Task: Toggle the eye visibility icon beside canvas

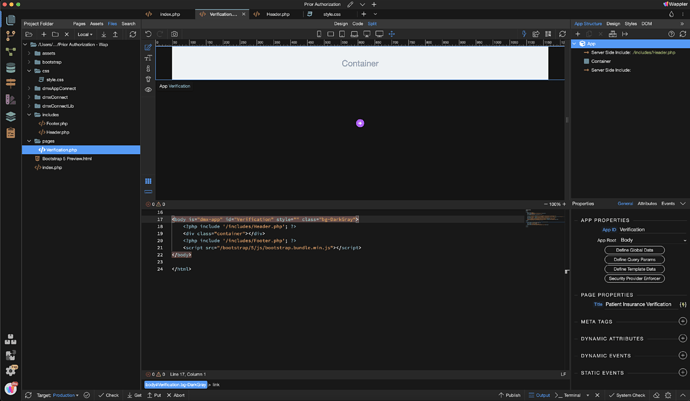Action: (x=148, y=89)
